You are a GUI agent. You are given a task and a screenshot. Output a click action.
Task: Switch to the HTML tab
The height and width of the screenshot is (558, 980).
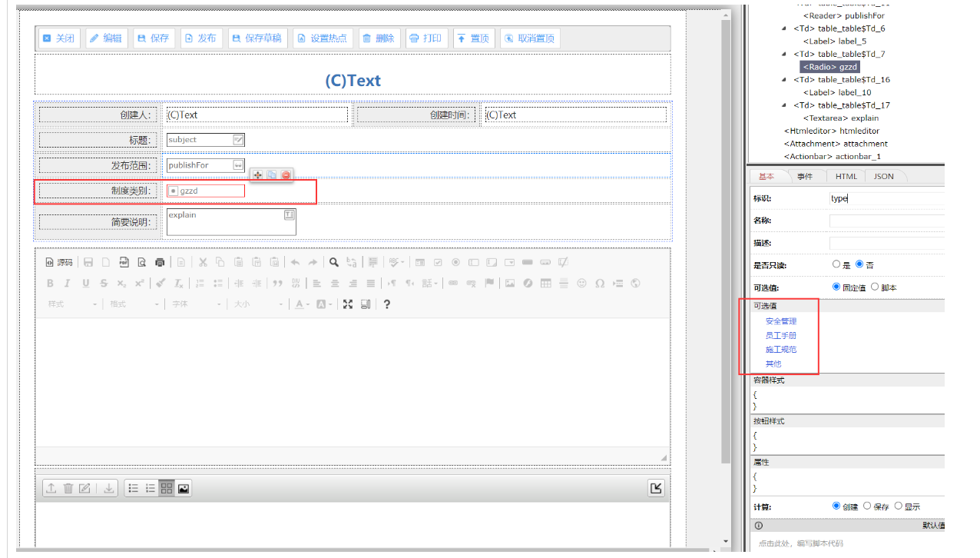coord(846,176)
